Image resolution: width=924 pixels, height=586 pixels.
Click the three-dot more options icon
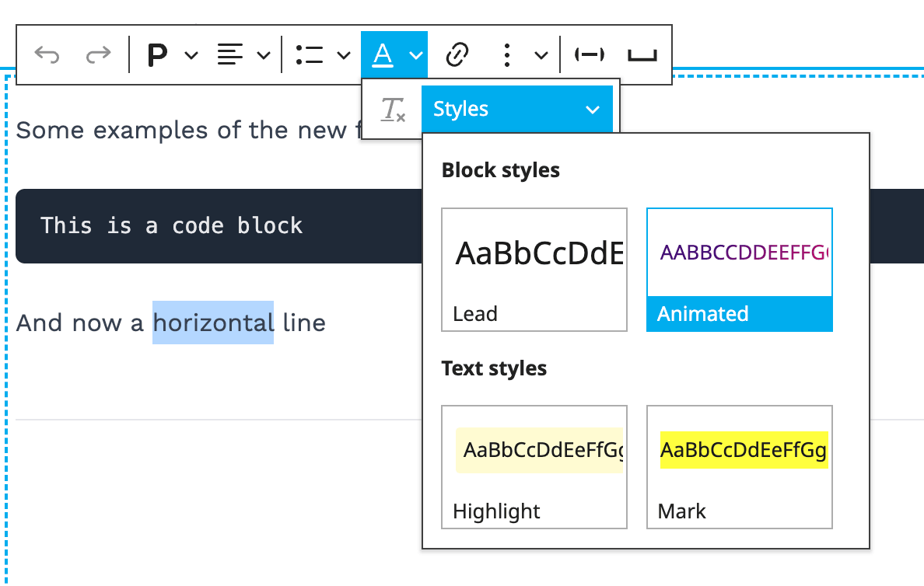[x=506, y=54]
